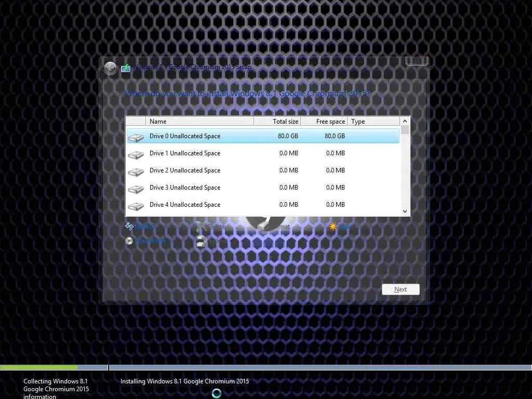Viewport: 532px width, 399px height.
Task: Click the 'Where do you want to install' heading
Action: pos(247,94)
